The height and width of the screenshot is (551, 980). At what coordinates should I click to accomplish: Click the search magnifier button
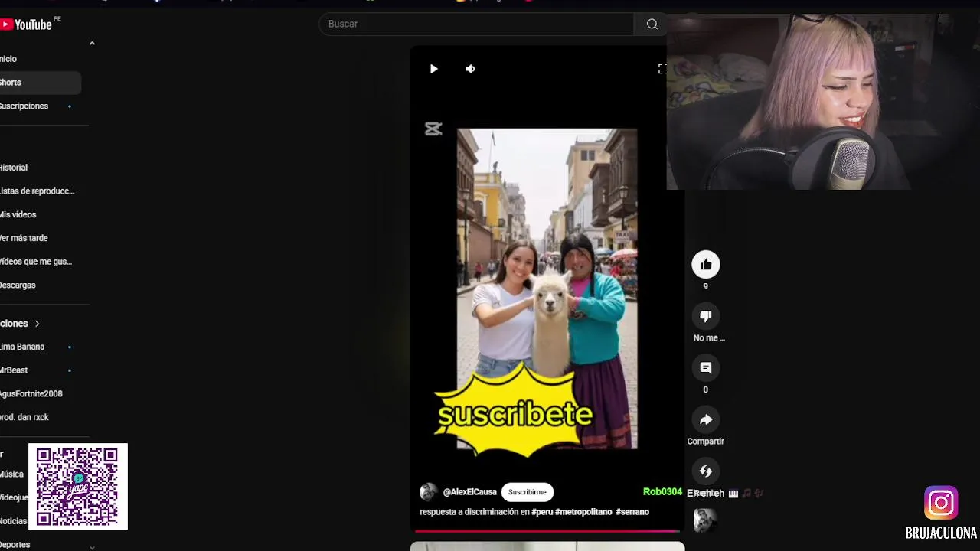click(x=652, y=24)
